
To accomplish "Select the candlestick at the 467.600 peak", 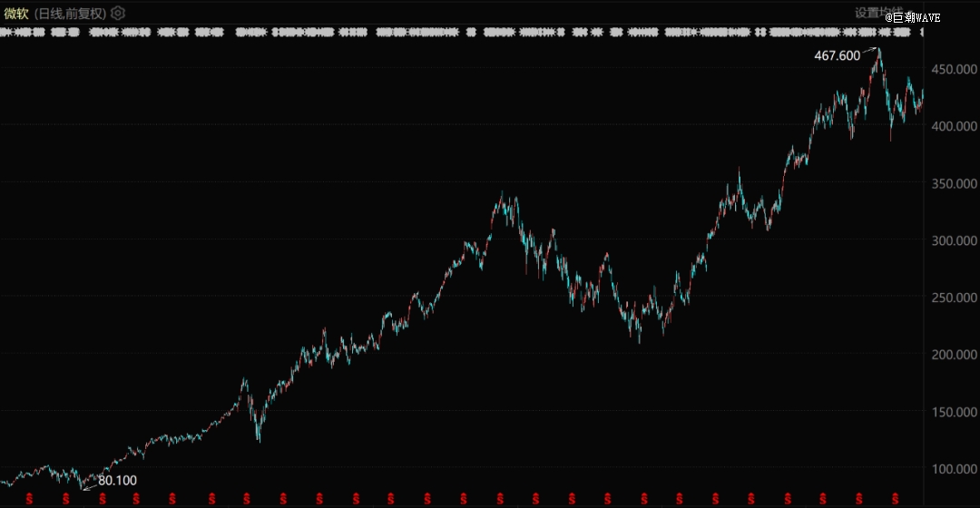I will [878, 54].
